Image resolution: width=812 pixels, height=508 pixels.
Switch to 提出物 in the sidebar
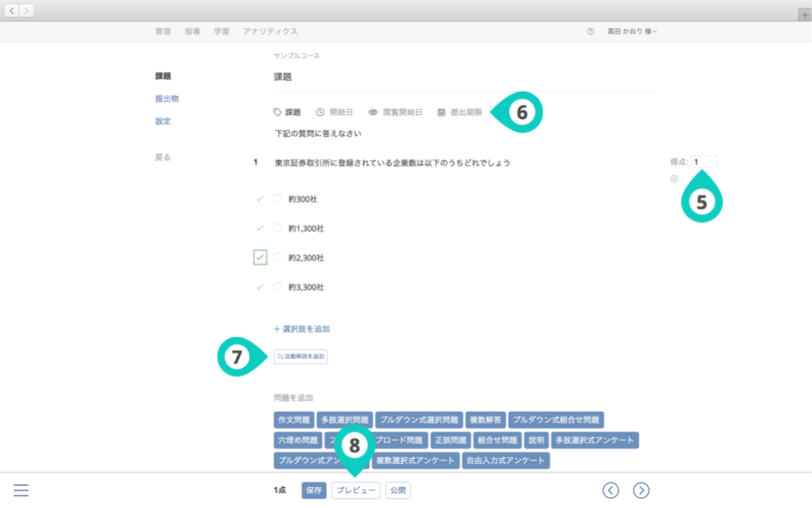point(167,98)
